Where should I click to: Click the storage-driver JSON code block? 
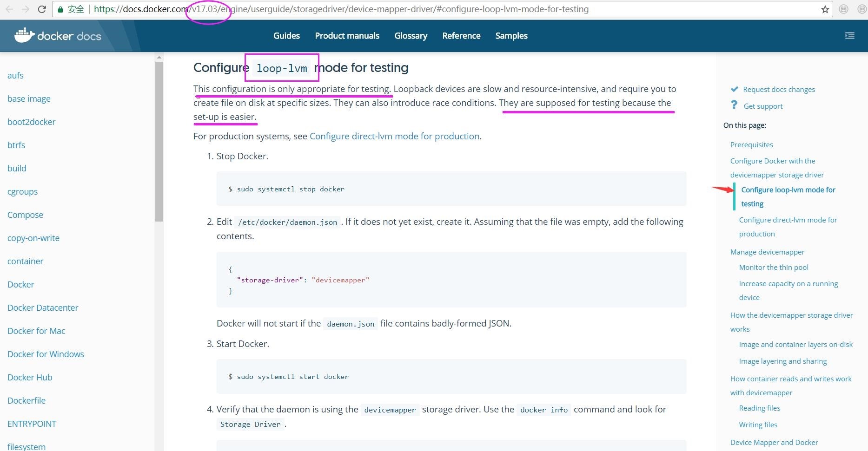(451, 280)
